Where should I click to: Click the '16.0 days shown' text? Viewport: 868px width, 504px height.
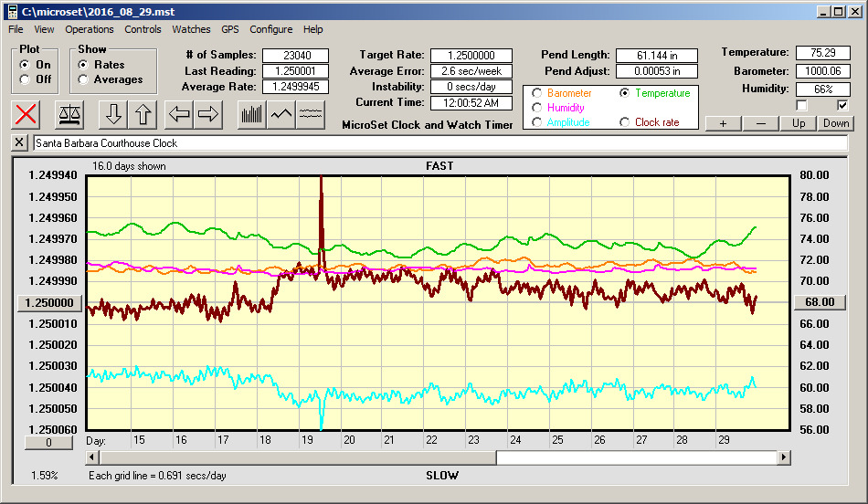[129, 166]
